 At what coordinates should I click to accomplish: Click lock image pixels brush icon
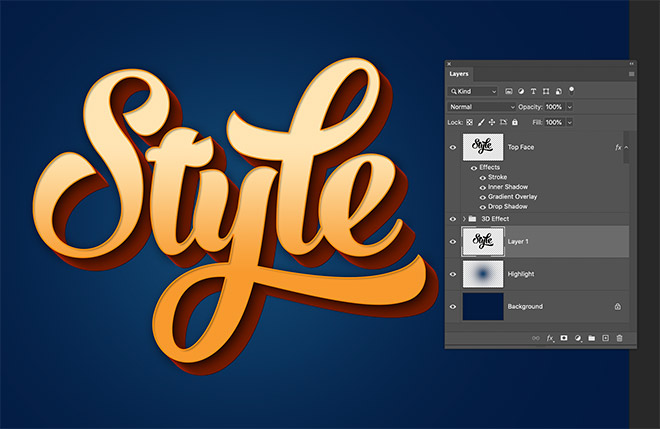480,121
